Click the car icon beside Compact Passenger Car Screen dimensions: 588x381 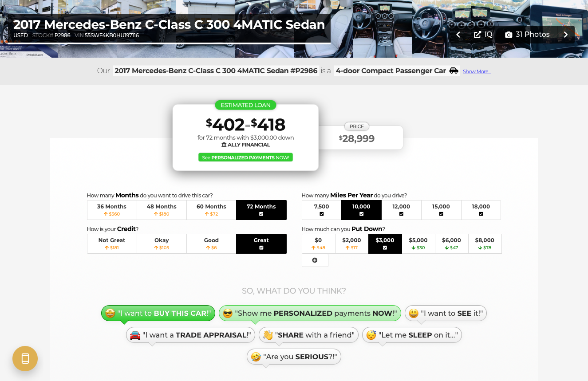(x=454, y=71)
